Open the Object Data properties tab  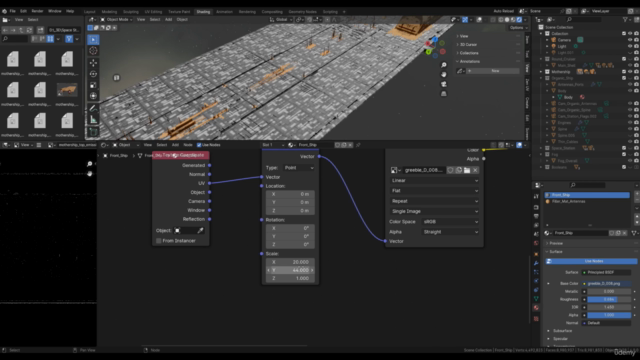click(x=536, y=299)
